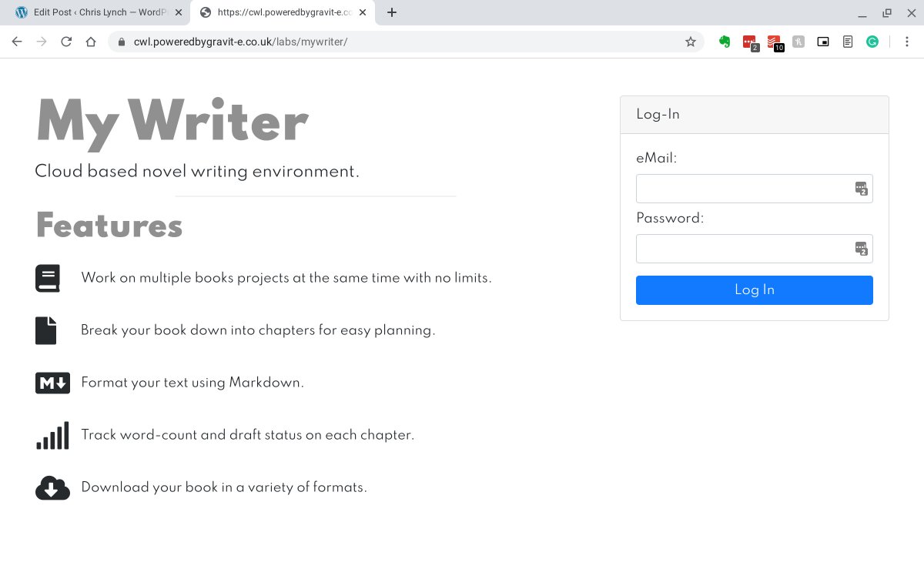Focus the eMail input field
The height and width of the screenshot is (579, 924).
755,189
